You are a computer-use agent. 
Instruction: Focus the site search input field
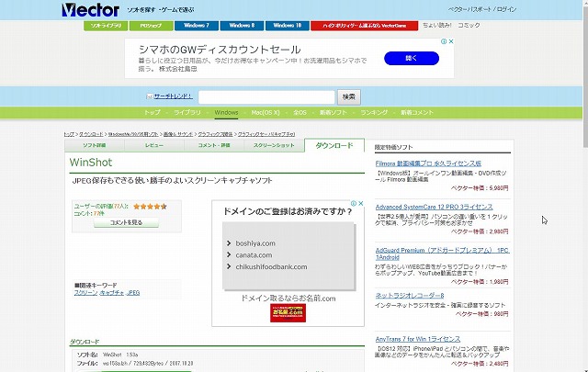266,97
